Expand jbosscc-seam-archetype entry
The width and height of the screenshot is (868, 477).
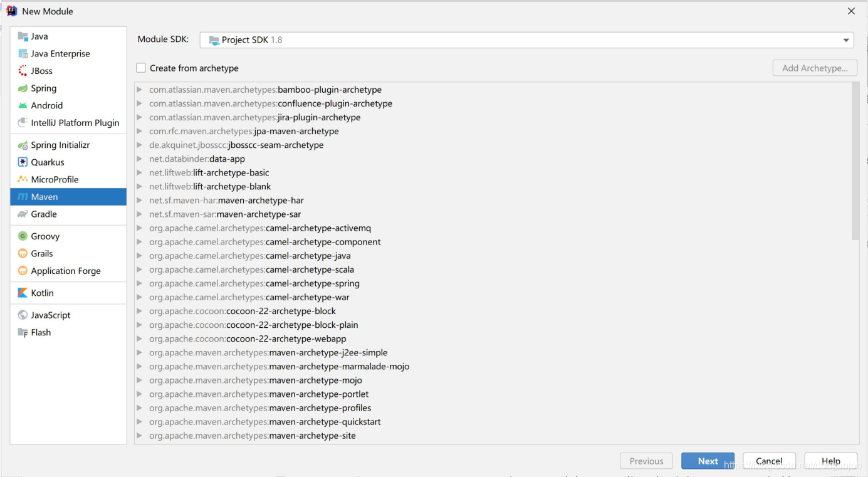pyautogui.click(x=139, y=145)
